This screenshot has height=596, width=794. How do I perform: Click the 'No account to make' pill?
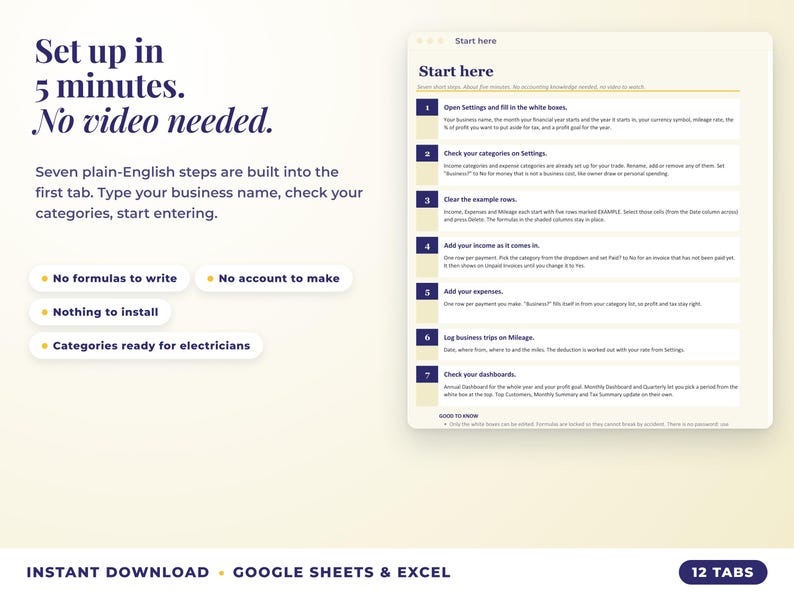pos(273,279)
